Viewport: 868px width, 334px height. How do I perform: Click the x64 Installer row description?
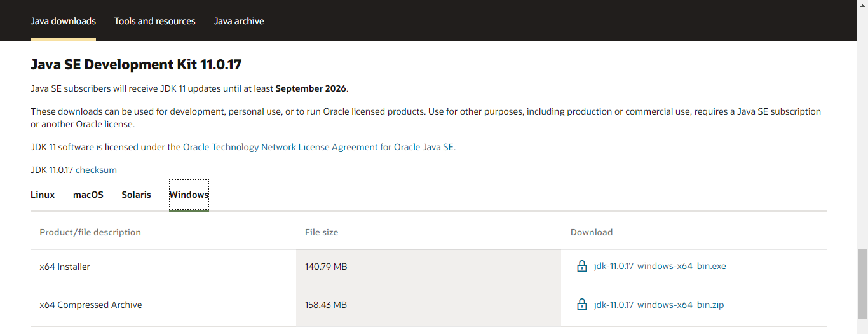point(65,267)
